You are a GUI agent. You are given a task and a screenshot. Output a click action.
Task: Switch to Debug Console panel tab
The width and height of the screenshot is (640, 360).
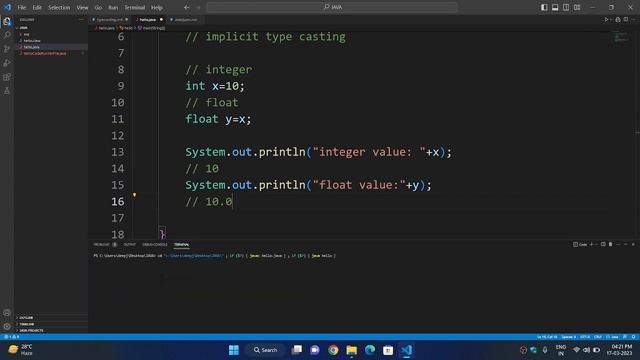coord(155,244)
